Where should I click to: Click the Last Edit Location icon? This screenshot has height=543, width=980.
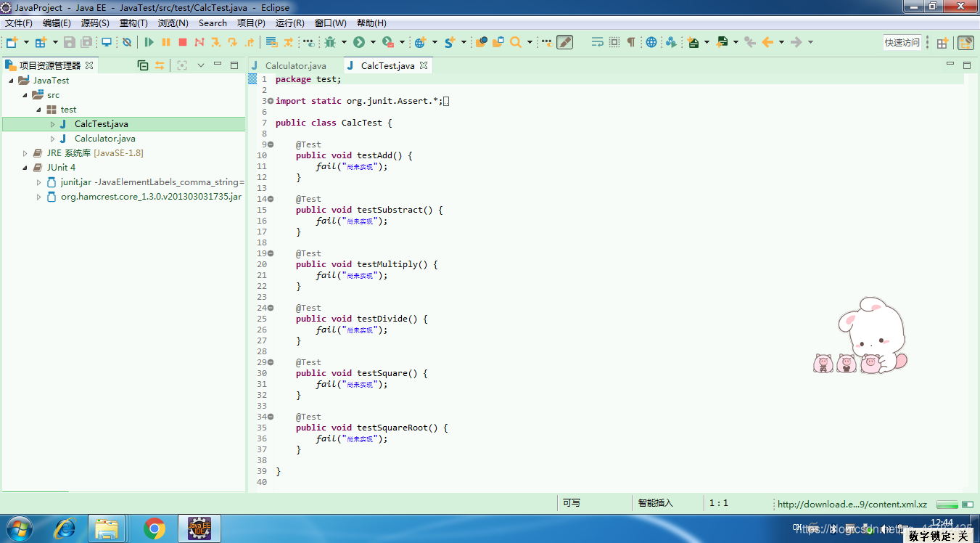[750, 42]
